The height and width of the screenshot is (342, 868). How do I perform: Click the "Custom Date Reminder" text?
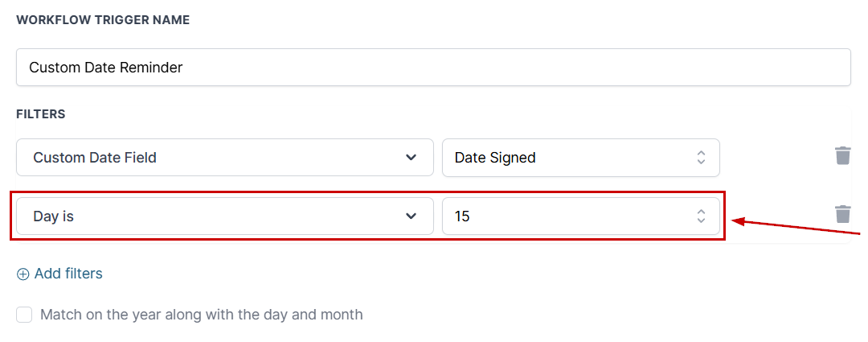106,68
